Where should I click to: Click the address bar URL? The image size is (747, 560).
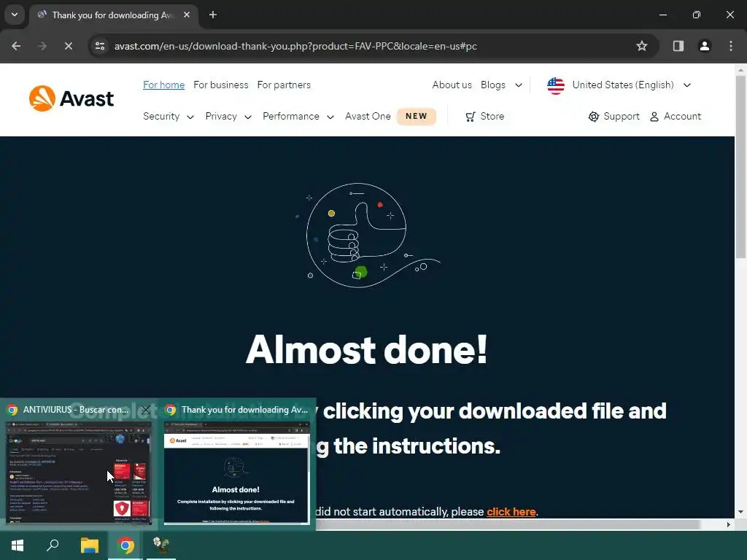point(295,46)
